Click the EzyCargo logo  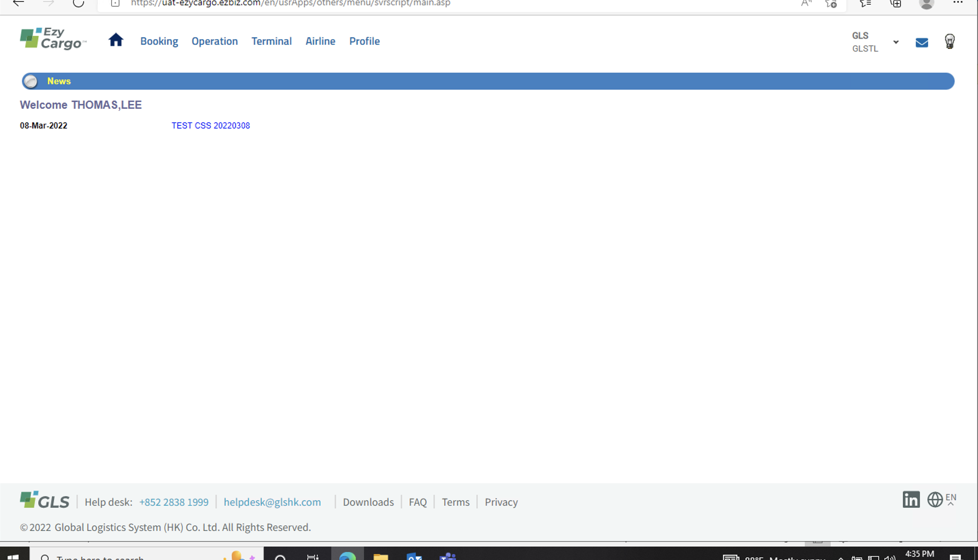click(53, 39)
